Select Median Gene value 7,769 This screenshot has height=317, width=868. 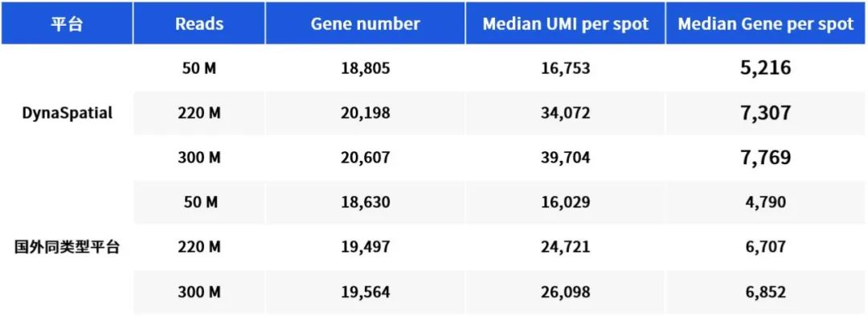click(x=766, y=158)
